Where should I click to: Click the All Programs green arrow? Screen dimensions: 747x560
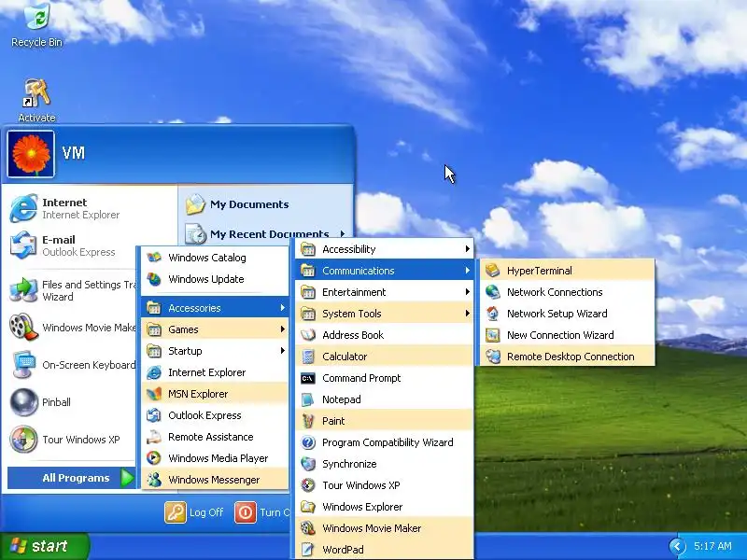tap(127, 478)
